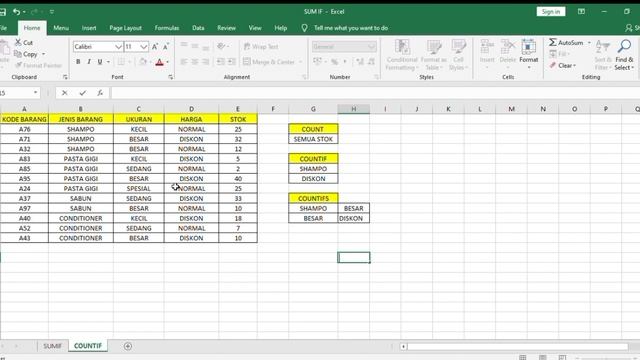Screen dimensions: 640x360
Task: Open underline style dropdown arrow
Action: click(108, 62)
